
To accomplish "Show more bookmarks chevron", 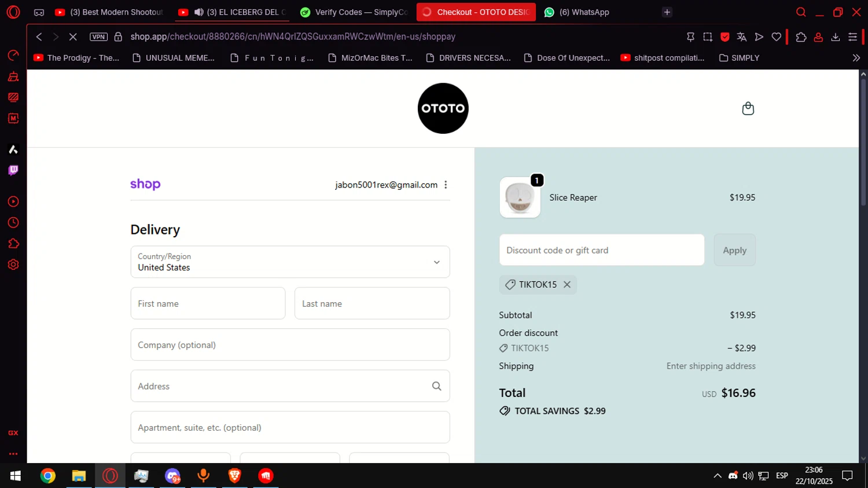I will click(856, 58).
